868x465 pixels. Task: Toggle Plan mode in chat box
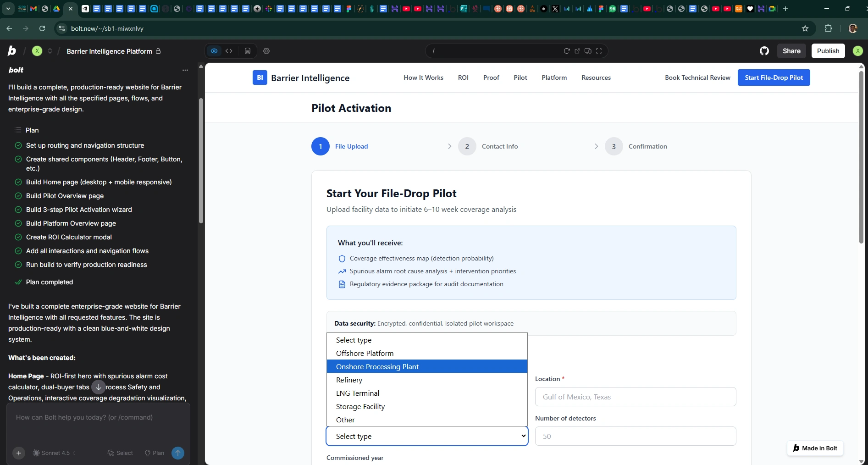[155, 453]
